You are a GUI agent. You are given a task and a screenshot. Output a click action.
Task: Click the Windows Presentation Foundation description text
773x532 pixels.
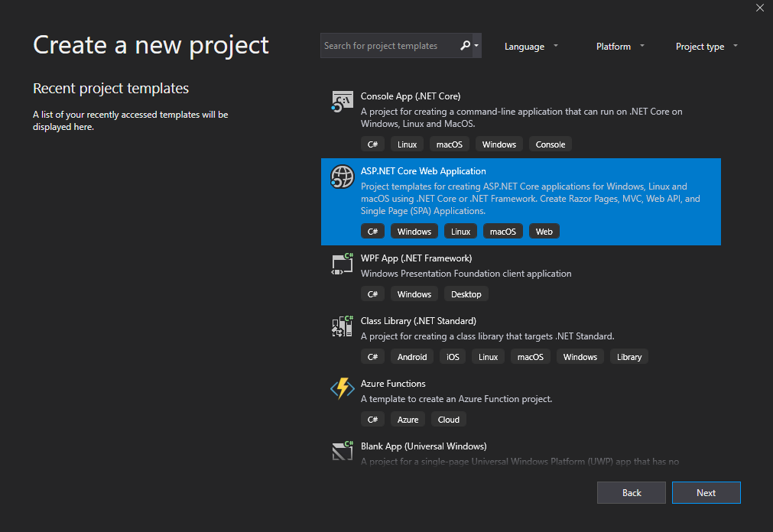(466, 274)
